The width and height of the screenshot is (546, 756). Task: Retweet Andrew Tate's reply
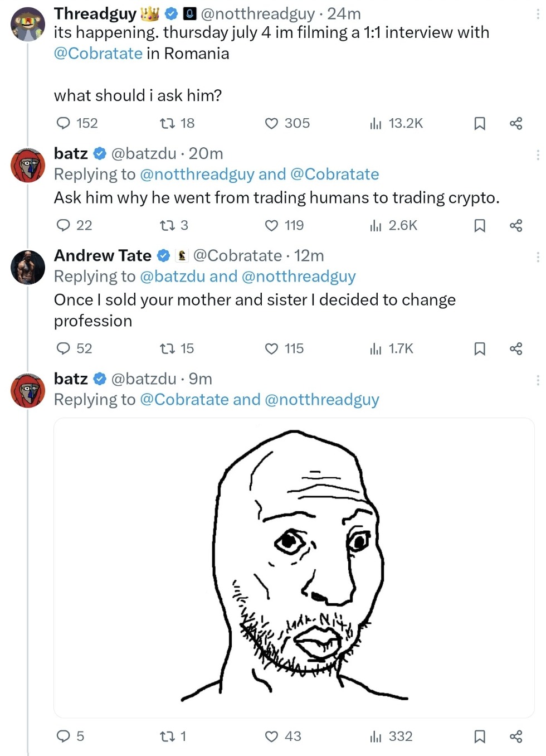point(168,348)
